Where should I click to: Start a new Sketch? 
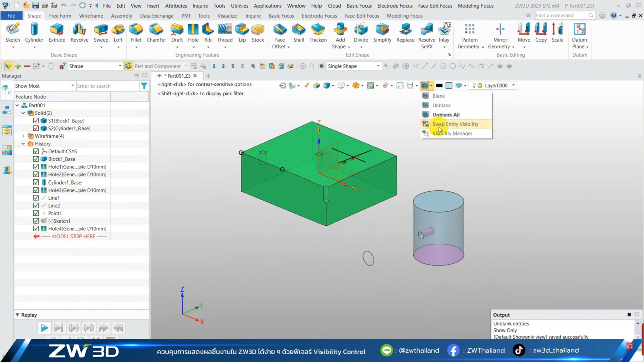pyautogui.click(x=13, y=33)
